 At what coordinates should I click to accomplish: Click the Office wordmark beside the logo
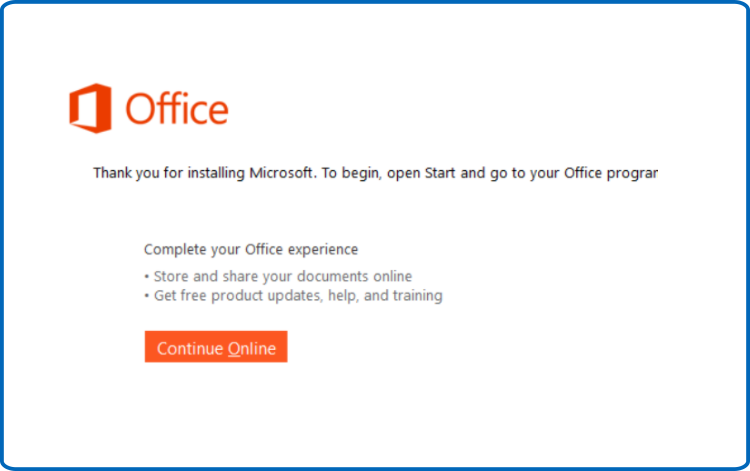tap(177, 109)
